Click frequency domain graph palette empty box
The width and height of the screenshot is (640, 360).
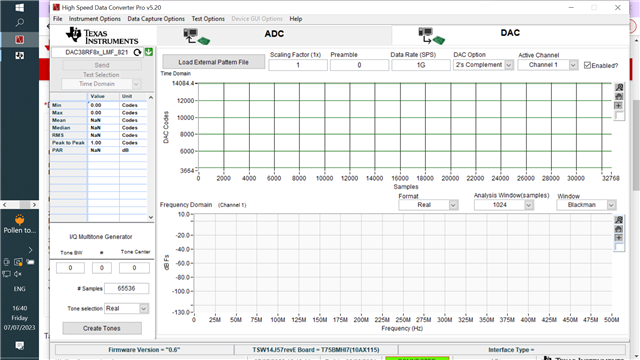(x=619, y=247)
